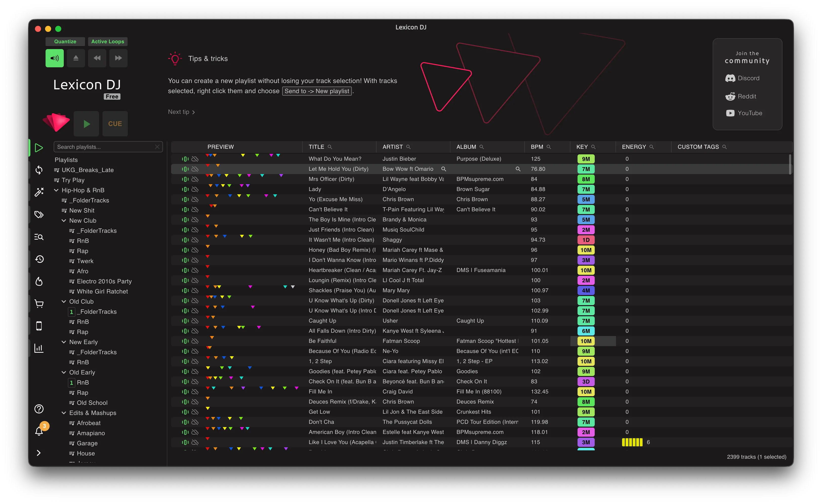Sort by the TITLE column header
Screen dimensions: 822x504
tap(316, 147)
